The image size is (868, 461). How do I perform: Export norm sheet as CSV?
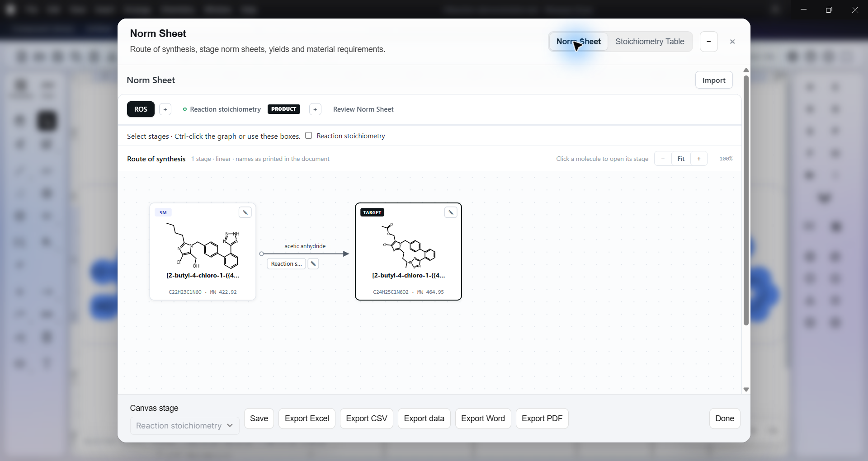point(367,419)
